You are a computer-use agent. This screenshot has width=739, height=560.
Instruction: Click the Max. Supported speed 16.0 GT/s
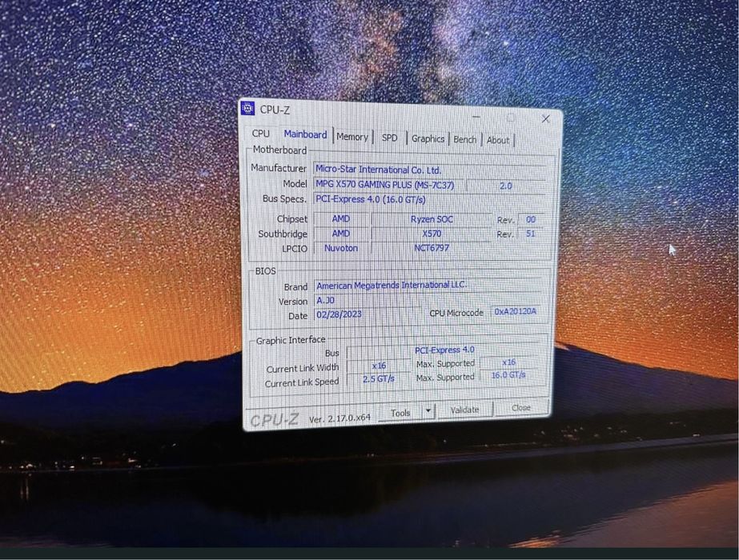tap(508, 375)
